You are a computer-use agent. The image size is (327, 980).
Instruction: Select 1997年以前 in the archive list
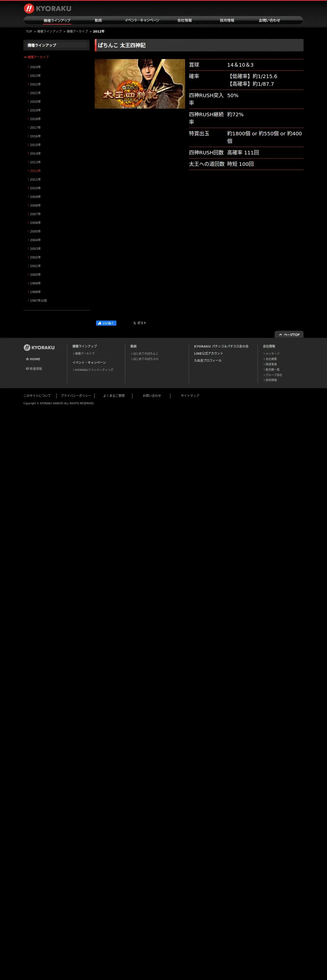pos(38,300)
